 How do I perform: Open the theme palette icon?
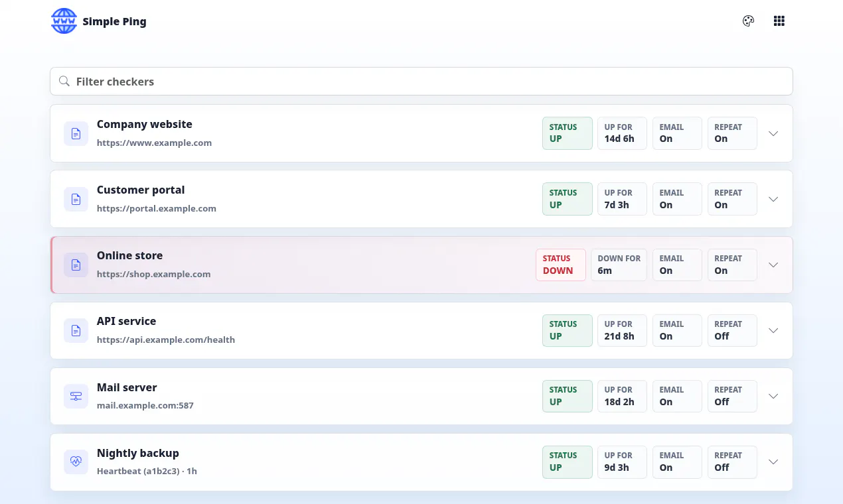pyautogui.click(x=748, y=21)
